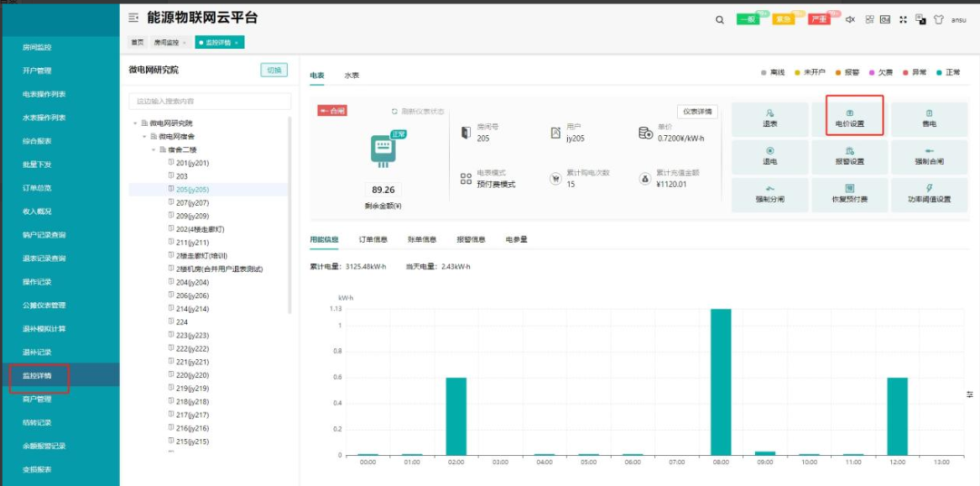
Task: Click 恢复预付费 restore prepaid tile
Action: pos(849,195)
